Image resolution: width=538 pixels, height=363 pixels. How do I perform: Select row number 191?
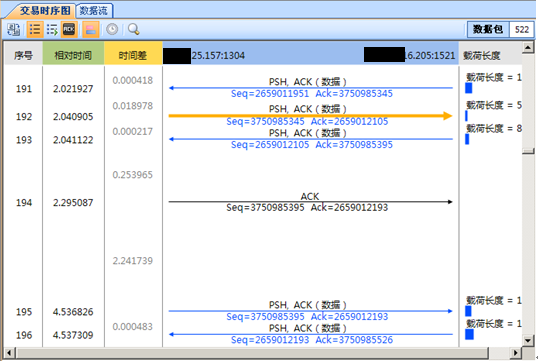(x=24, y=89)
